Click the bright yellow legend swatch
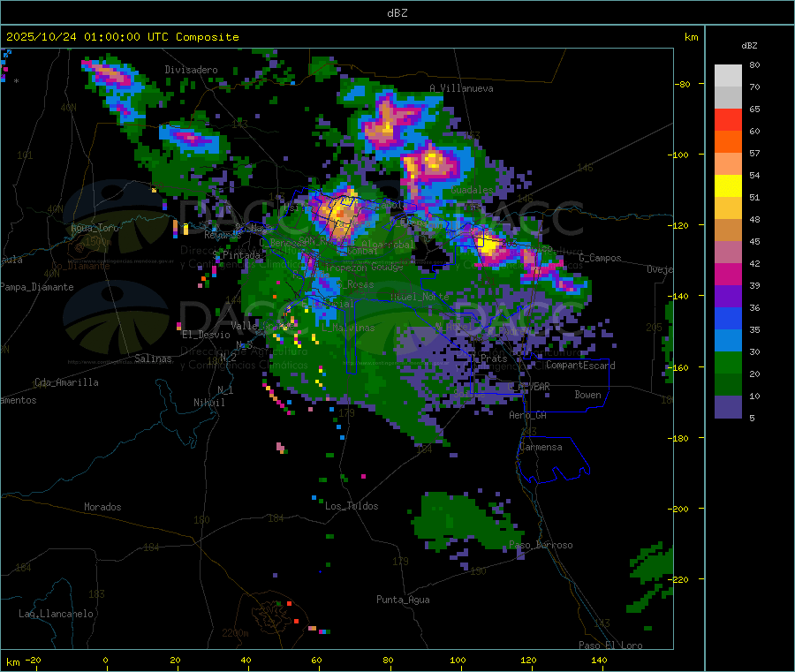Screen dimensions: 795x672 (x=728, y=186)
